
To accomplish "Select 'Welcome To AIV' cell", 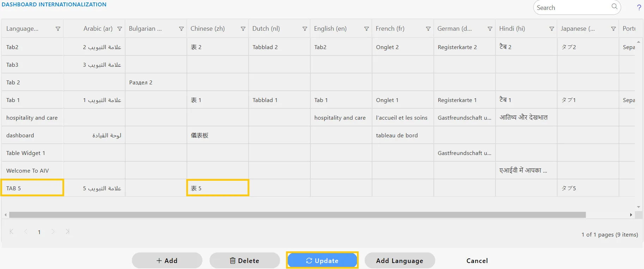I will [32, 171].
